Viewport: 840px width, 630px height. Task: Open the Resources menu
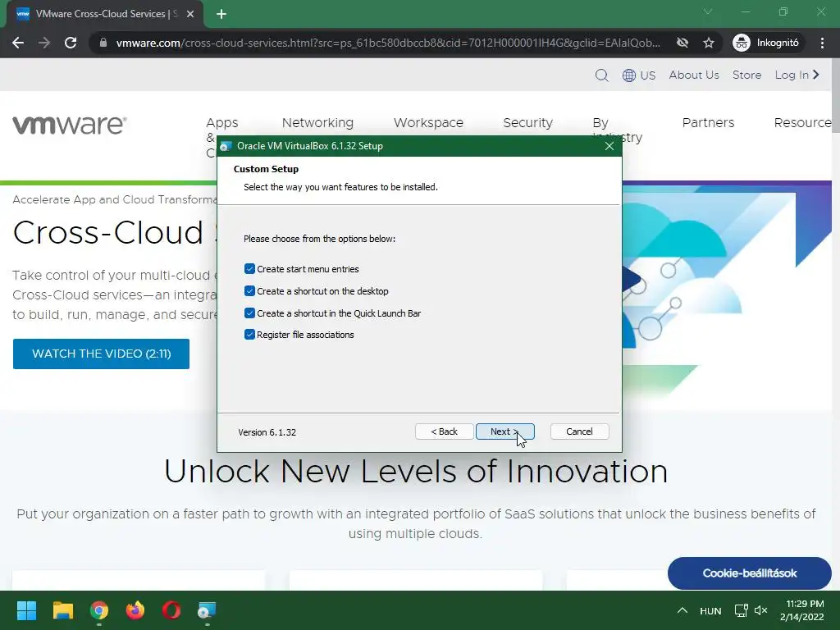coord(802,123)
